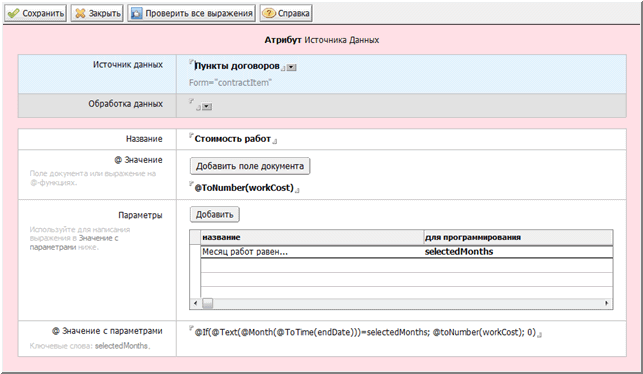Click the right scroll arrow of the parameters table

point(607,303)
